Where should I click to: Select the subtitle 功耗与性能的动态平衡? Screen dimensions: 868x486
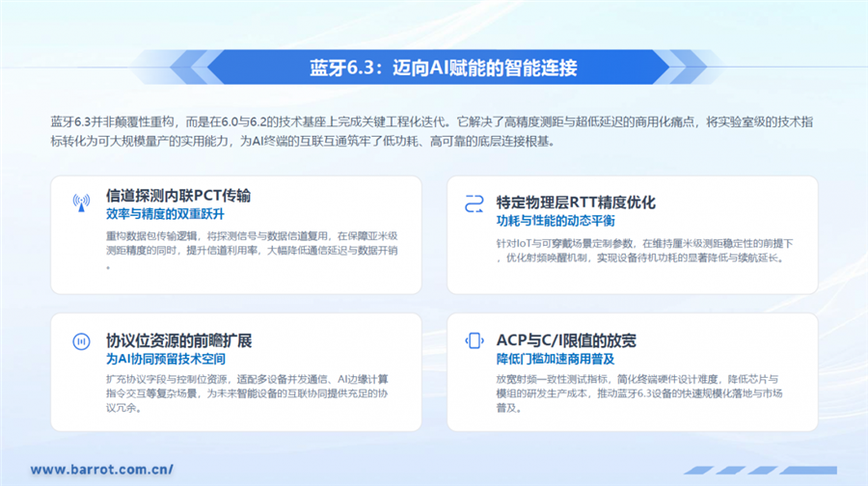556,222
